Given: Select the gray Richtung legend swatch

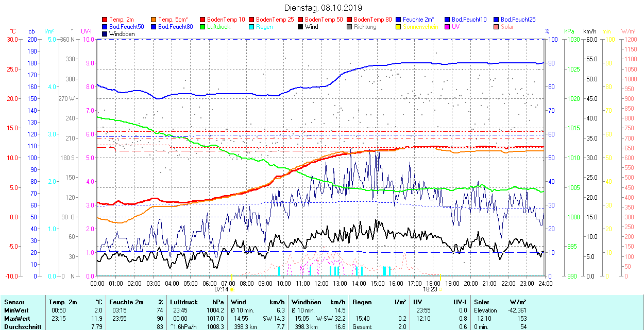Looking at the screenshot, I should 350,27.
